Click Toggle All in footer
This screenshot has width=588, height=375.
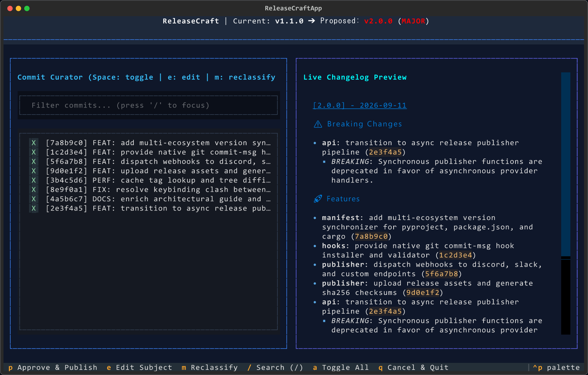(x=341, y=368)
